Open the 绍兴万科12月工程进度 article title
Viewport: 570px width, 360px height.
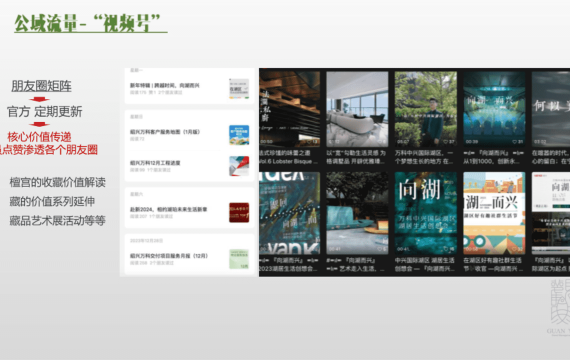click(x=155, y=163)
